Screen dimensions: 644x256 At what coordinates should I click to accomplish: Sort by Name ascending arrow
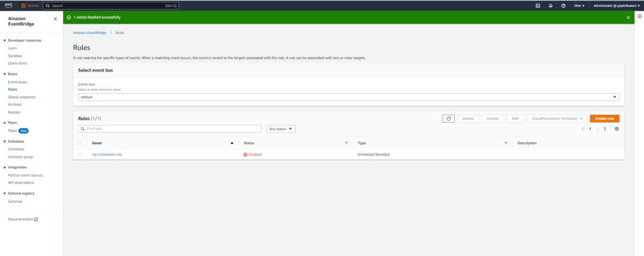pos(232,143)
